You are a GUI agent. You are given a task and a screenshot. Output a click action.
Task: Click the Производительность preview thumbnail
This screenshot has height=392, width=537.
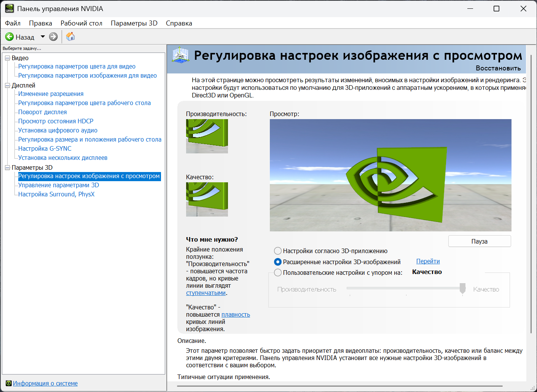click(207, 136)
